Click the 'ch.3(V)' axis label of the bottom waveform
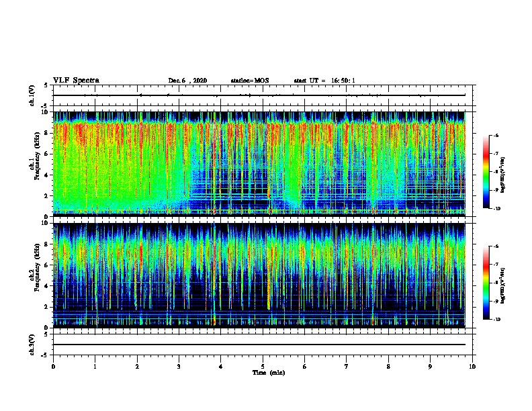This screenshot has width=532, height=411. (x=32, y=345)
